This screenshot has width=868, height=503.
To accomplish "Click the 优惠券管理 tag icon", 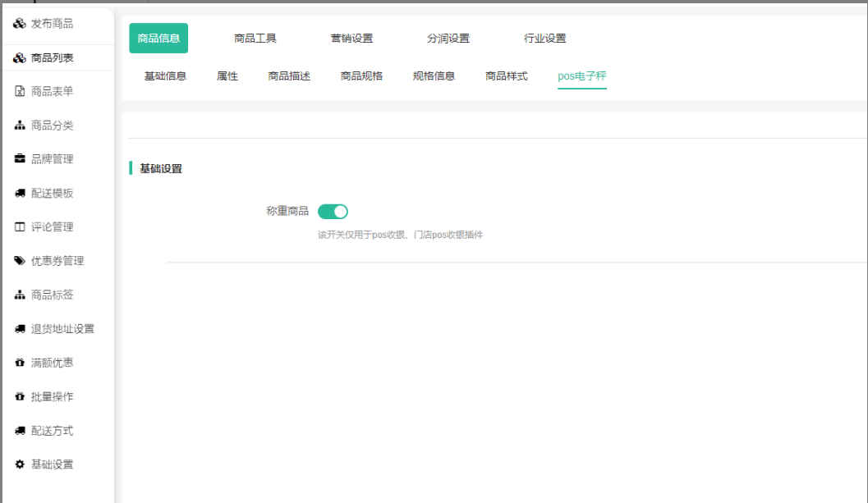I will click(x=20, y=261).
